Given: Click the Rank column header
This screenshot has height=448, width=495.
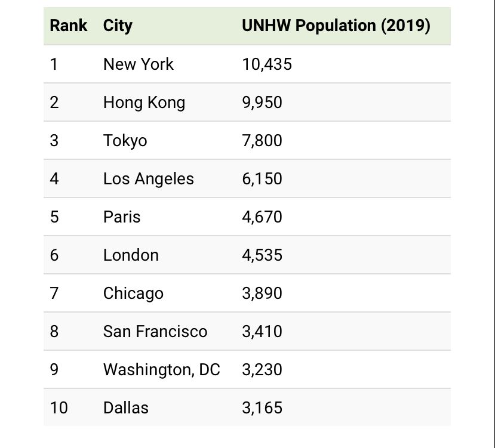Looking at the screenshot, I should pos(68,26).
